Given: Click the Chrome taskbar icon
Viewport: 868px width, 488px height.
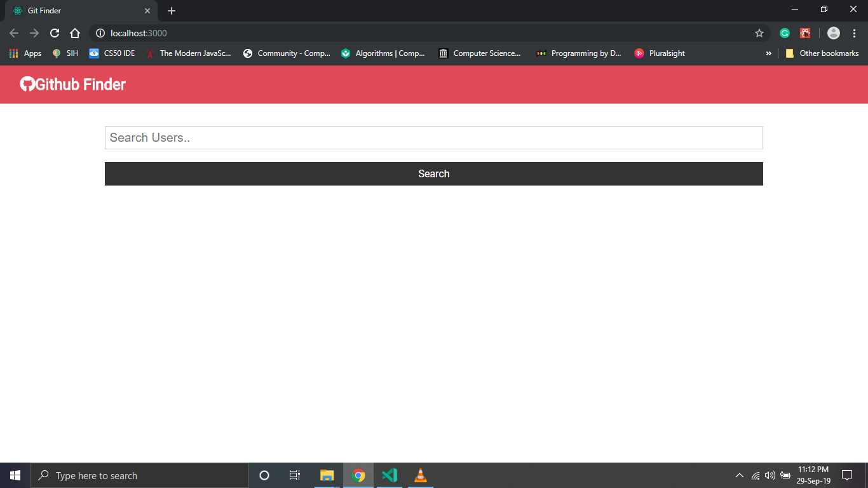Looking at the screenshot, I should point(358,475).
